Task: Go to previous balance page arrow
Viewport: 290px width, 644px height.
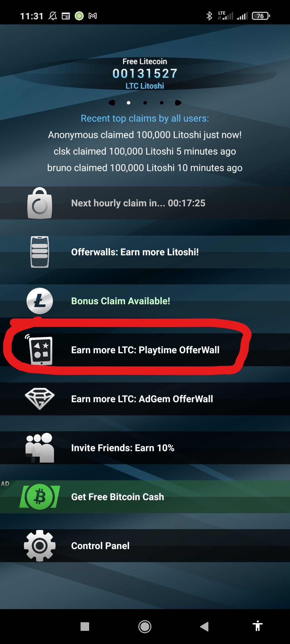Action: 112,103
